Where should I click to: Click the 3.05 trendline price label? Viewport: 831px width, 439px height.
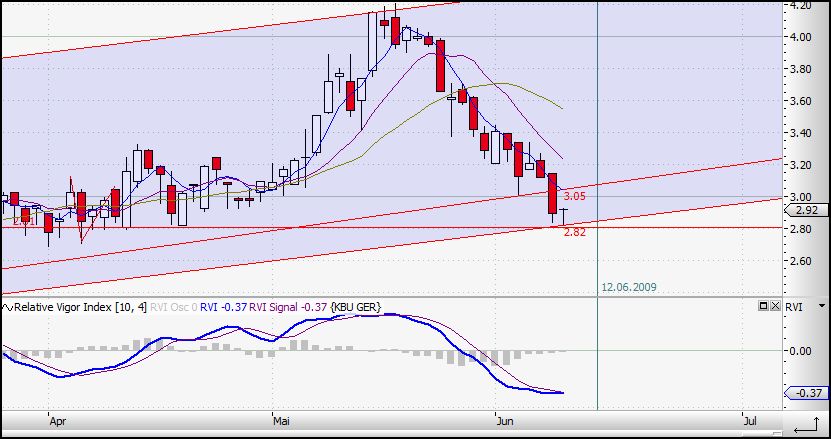coord(574,196)
